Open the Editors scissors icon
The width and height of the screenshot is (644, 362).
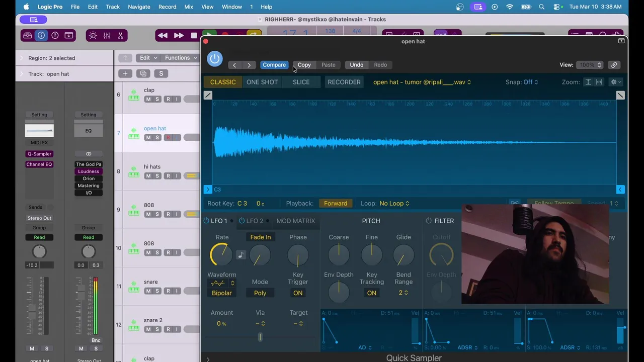[120, 36]
